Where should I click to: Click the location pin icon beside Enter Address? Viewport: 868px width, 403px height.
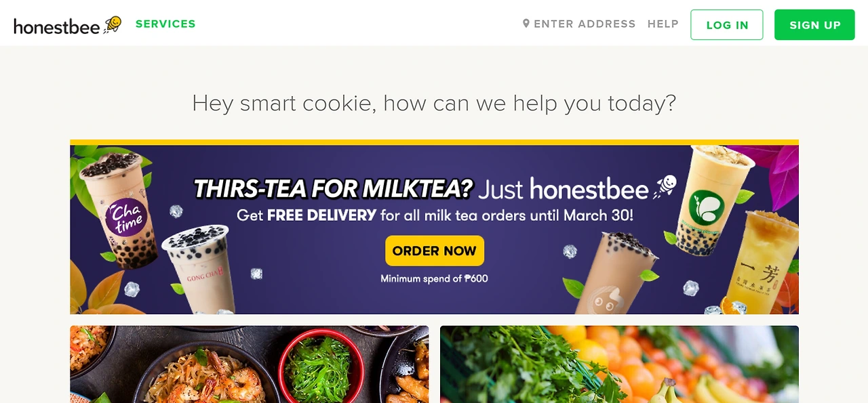[x=526, y=24]
